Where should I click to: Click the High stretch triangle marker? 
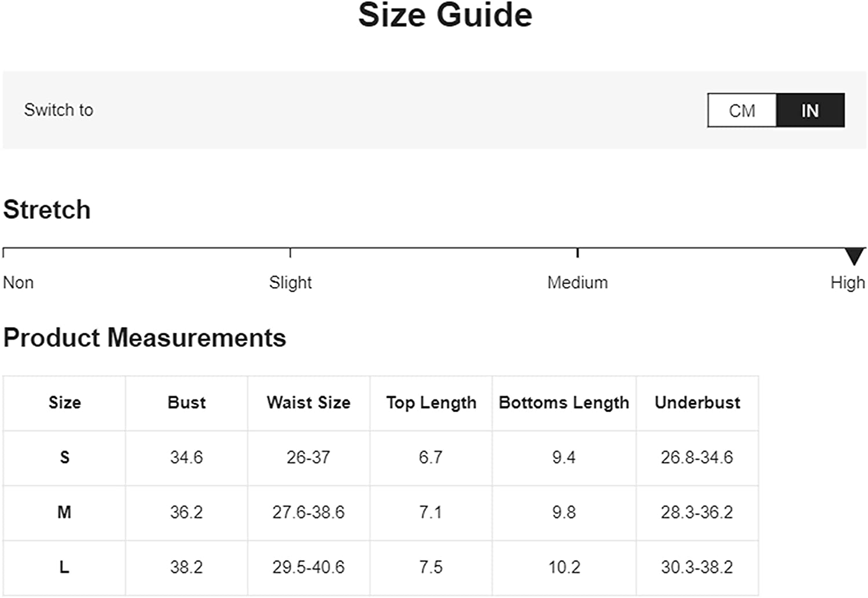854,256
